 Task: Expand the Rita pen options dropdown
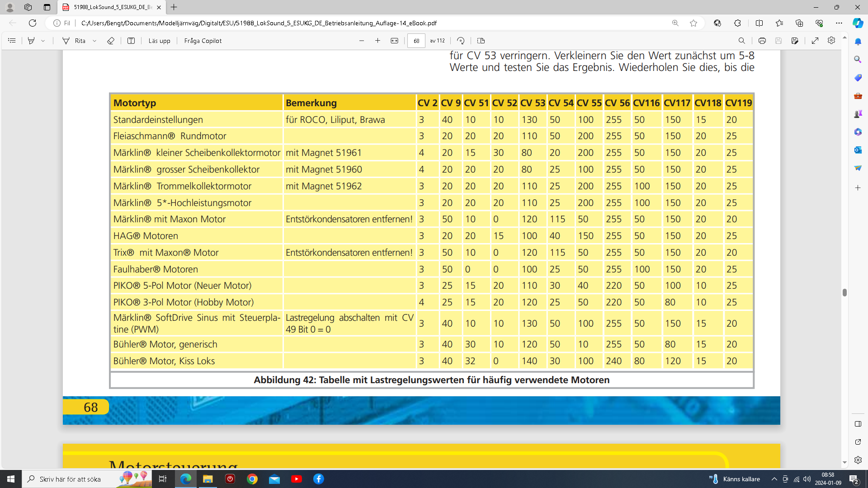coord(94,41)
